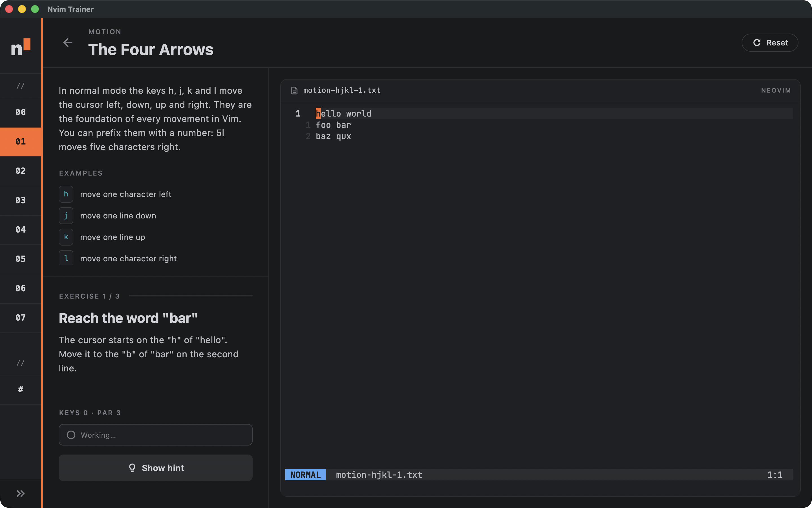Open lesson 00 in the sidebar
Image resolution: width=812 pixels, height=508 pixels.
pyautogui.click(x=21, y=112)
